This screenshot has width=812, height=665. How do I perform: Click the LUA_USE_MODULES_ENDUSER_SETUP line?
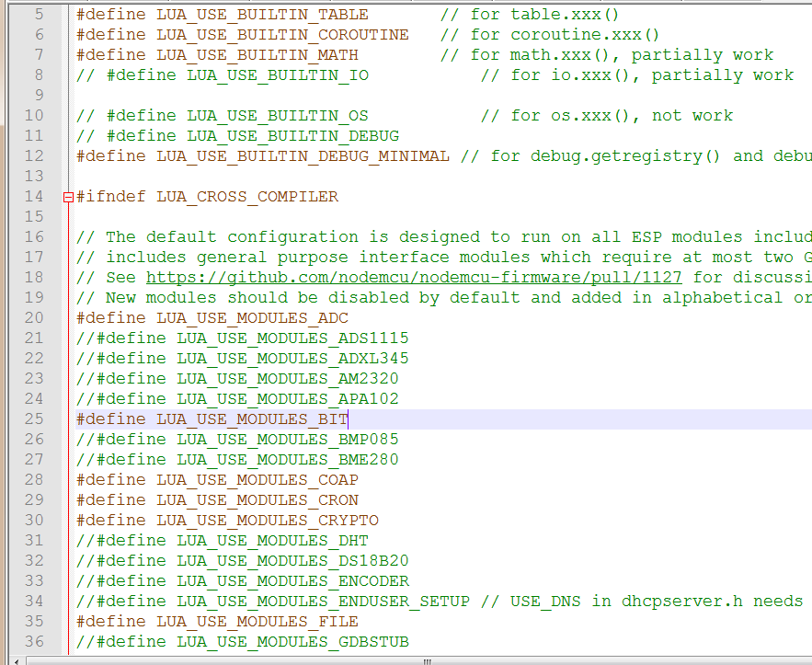(273, 601)
